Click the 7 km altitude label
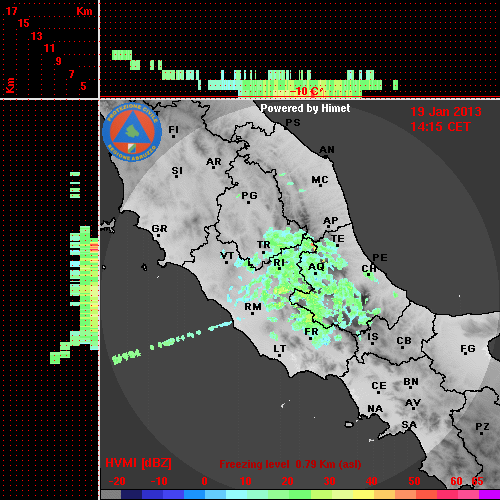The width and height of the screenshot is (500, 500). pos(71,74)
